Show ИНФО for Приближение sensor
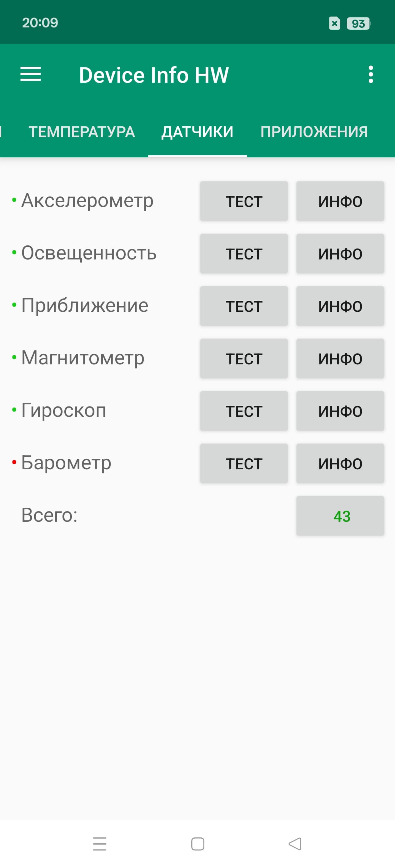395x868 pixels. [x=340, y=306]
